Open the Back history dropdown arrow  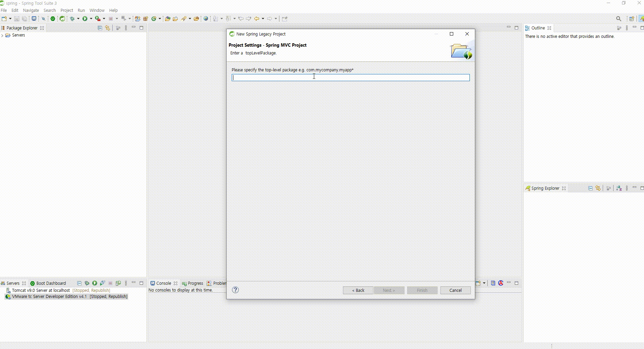[263, 19]
